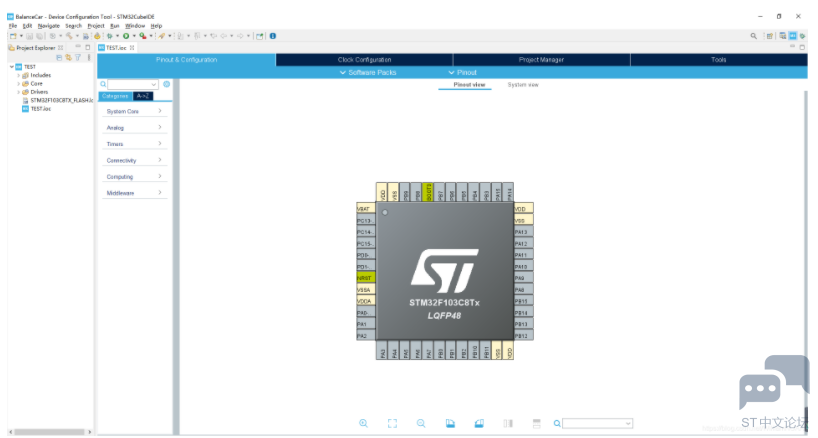Open the File menu

[x=13, y=26]
